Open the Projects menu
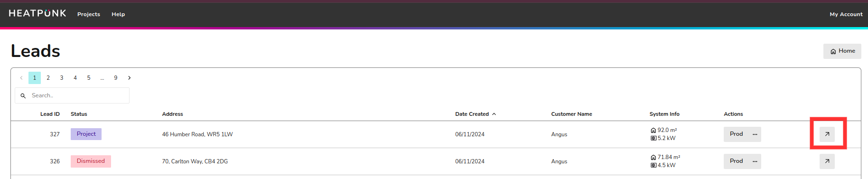868x179 pixels. [x=89, y=14]
